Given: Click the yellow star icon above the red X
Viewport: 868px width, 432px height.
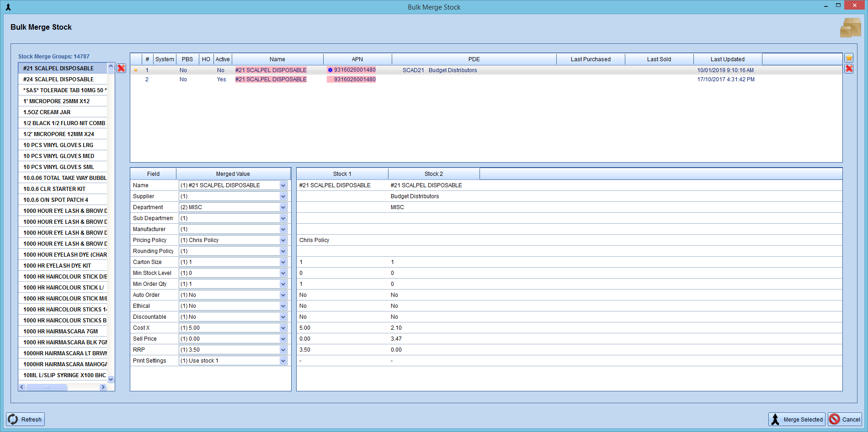Looking at the screenshot, I should (849, 58).
